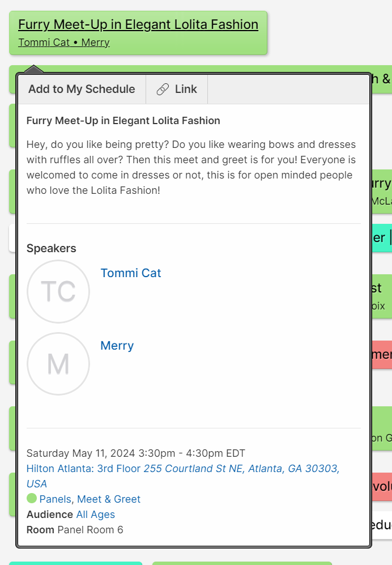Open the red event block showing "mer"
Viewport: 392px width, 565px height.
[382, 354]
